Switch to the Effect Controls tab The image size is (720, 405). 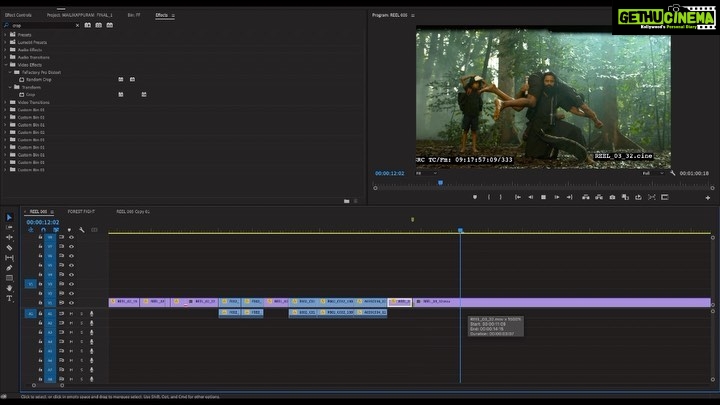click(x=18, y=15)
